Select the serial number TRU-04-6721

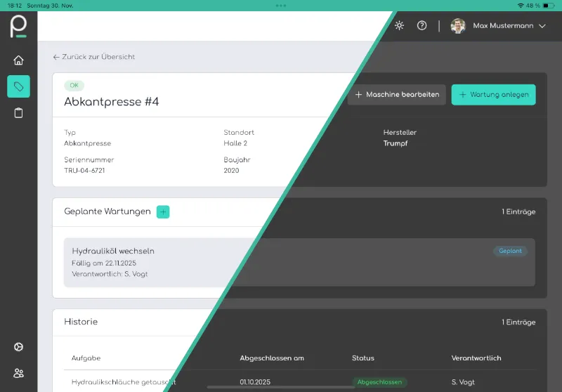pyautogui.click(x=84, y=171)
